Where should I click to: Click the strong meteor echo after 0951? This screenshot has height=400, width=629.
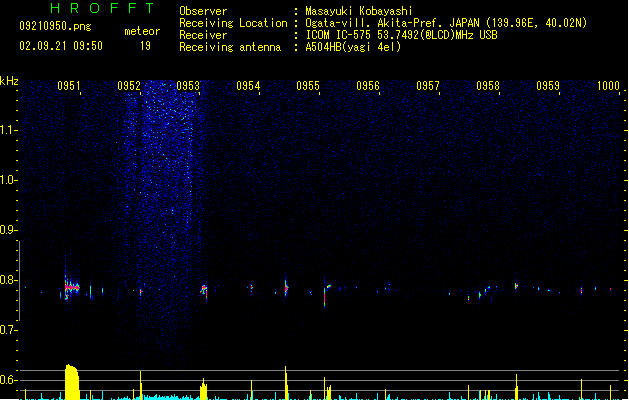[x=72, y=287]
